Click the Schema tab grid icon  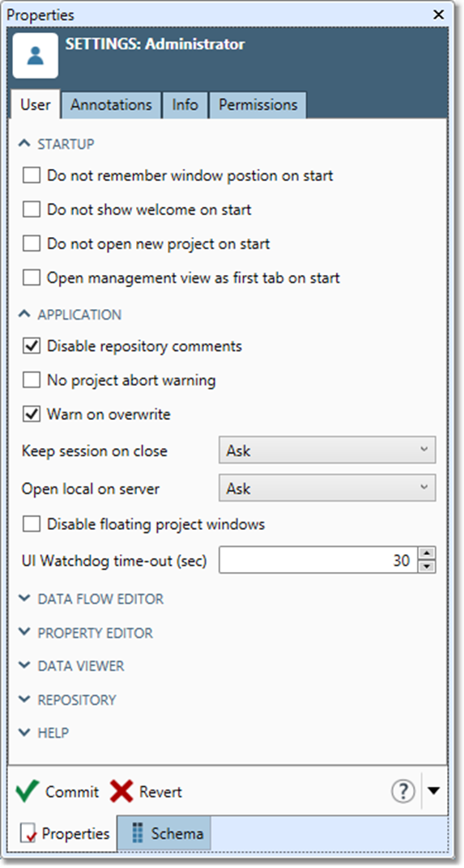click(x=138, y=833)
